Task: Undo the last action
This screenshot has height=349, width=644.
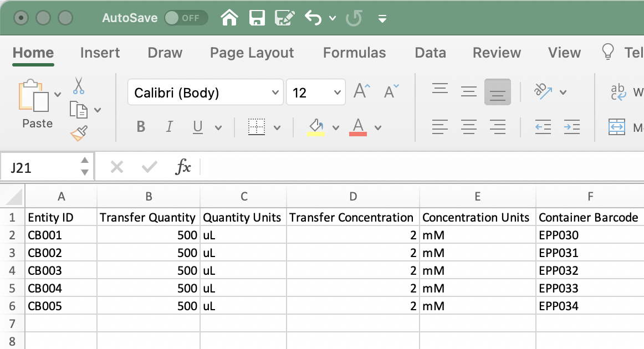Action: 313,18
